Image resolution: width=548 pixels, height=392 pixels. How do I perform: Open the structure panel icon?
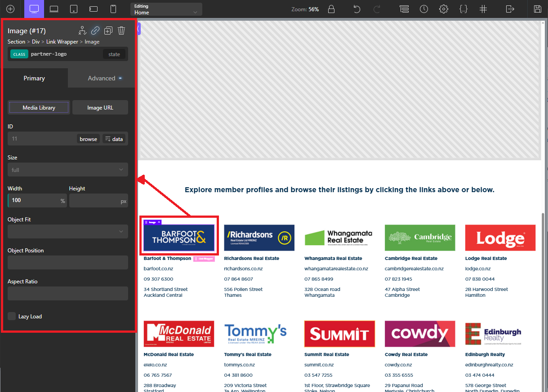coord(404,9)
